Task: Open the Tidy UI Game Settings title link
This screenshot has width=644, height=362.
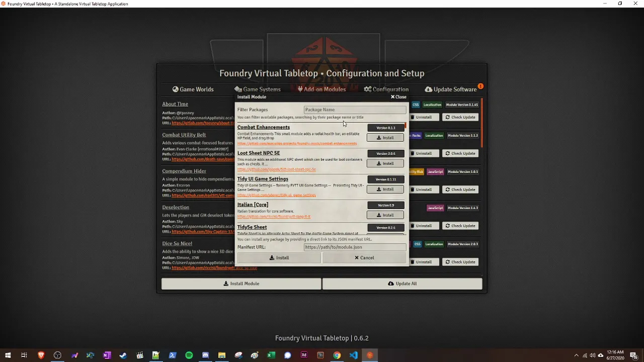Action: (263, 179)
